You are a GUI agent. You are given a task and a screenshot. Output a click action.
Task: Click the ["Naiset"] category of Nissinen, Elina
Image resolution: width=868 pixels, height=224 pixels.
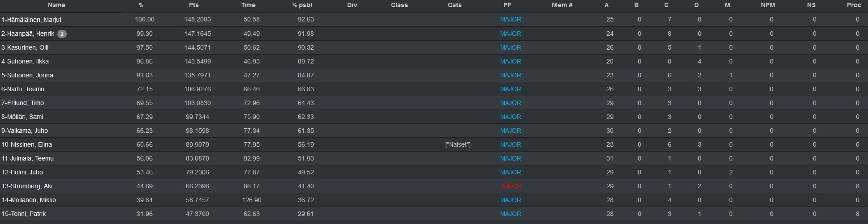[458, 144]
